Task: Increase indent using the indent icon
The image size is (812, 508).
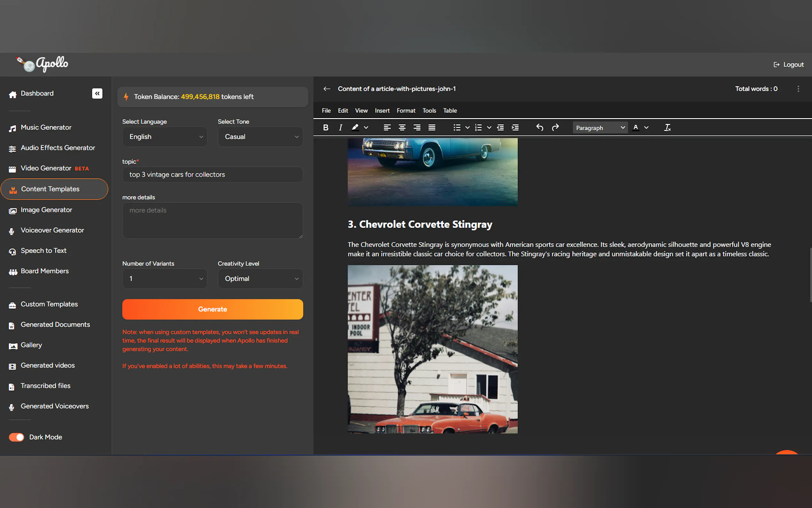Action: click(x=515, y=128)
